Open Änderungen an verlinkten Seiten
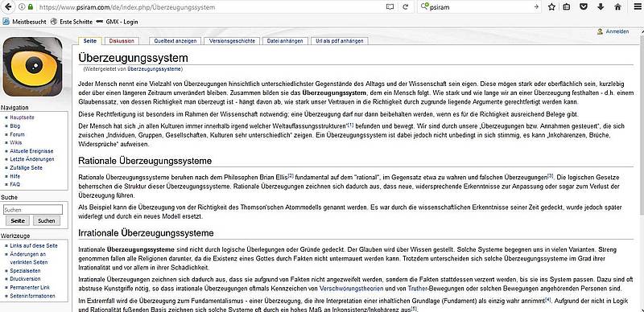Viewport: 644px width, 312px height. click(29, 258)
